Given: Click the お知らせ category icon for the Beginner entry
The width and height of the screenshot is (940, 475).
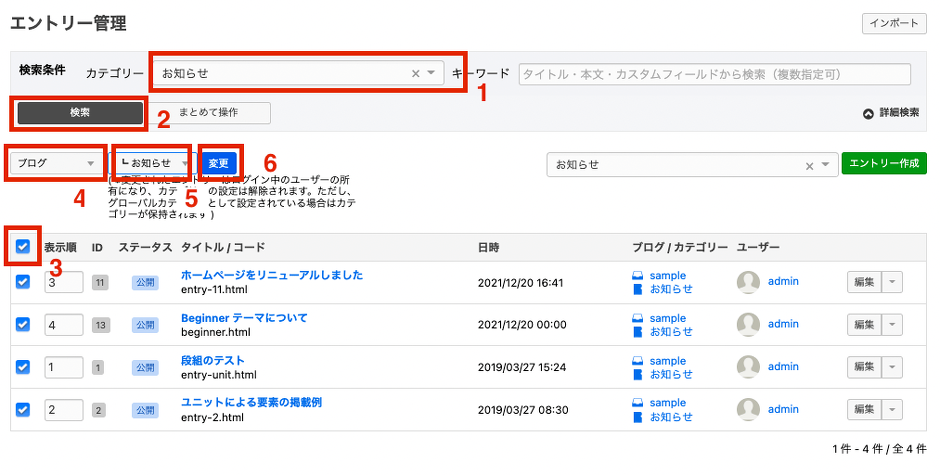Looking at the screenshot, I should (x=638, y=332).
